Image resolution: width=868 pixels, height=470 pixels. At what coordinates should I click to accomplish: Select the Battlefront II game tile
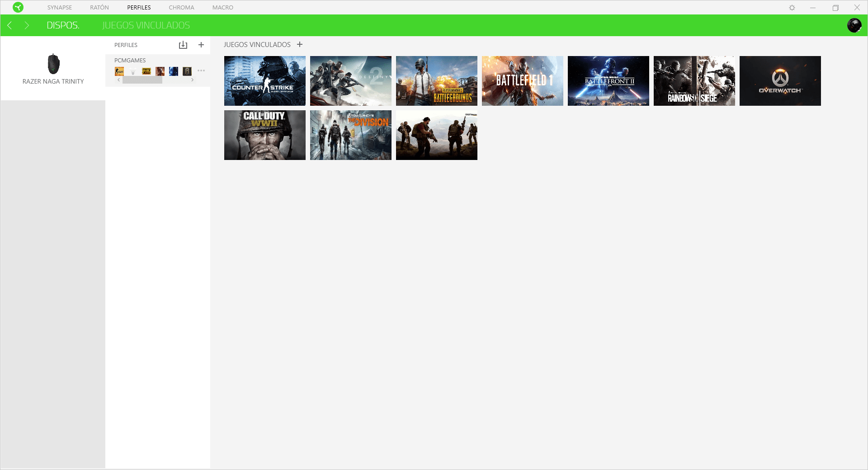(609, 81)
